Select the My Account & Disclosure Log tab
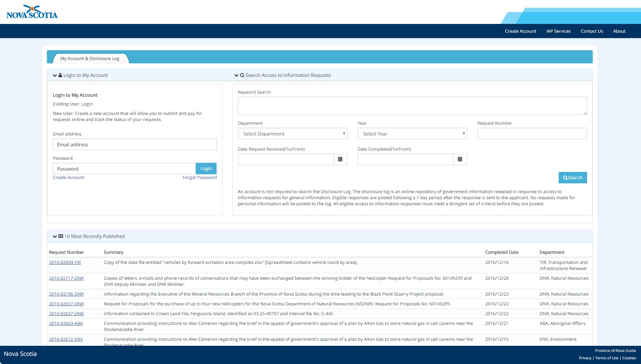Screen dimensions: 641x364 tap(90, 59)
